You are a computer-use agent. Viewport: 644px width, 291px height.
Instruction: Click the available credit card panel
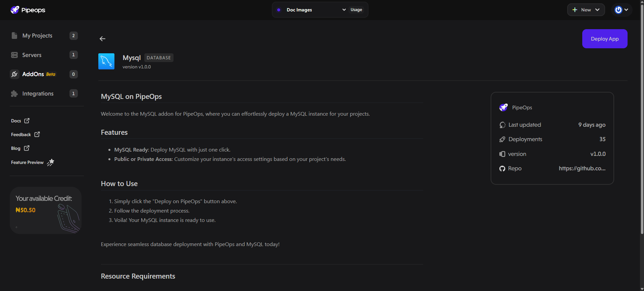pyautogui.click(x=46, y=210)
